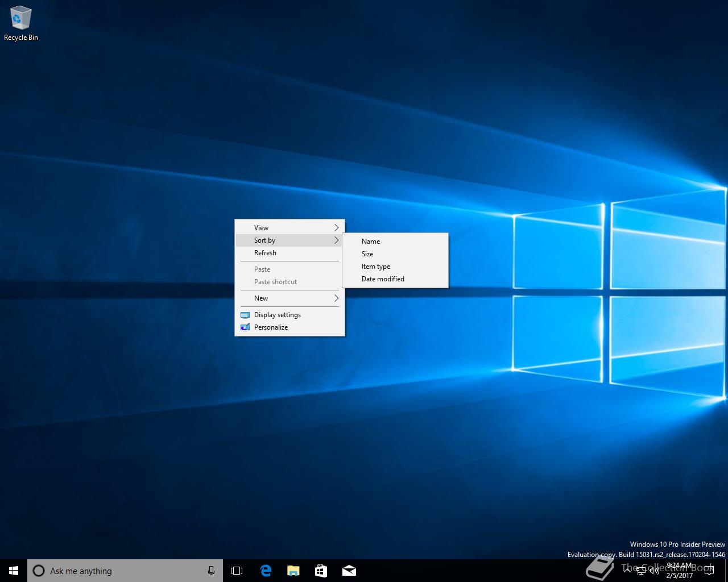Open the clock and date flyout
The width and height of the screenshot is (728, 582).
pyautogui.click(x=680, y=571)
